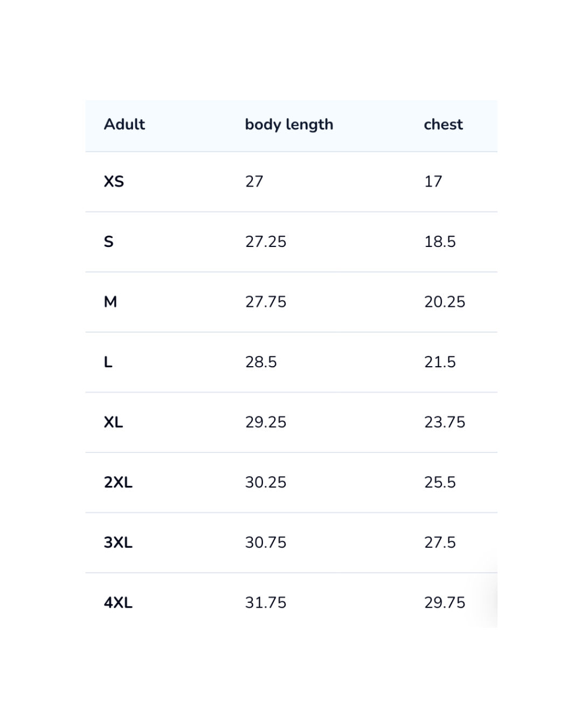Select the XL size row label
This screenshot has height=728, width=582.
113,422
